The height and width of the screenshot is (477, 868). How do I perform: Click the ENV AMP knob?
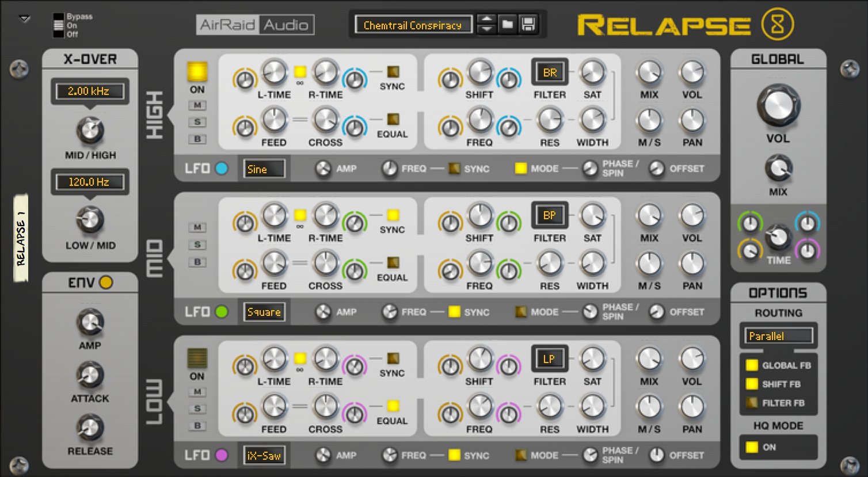point(90,322)
